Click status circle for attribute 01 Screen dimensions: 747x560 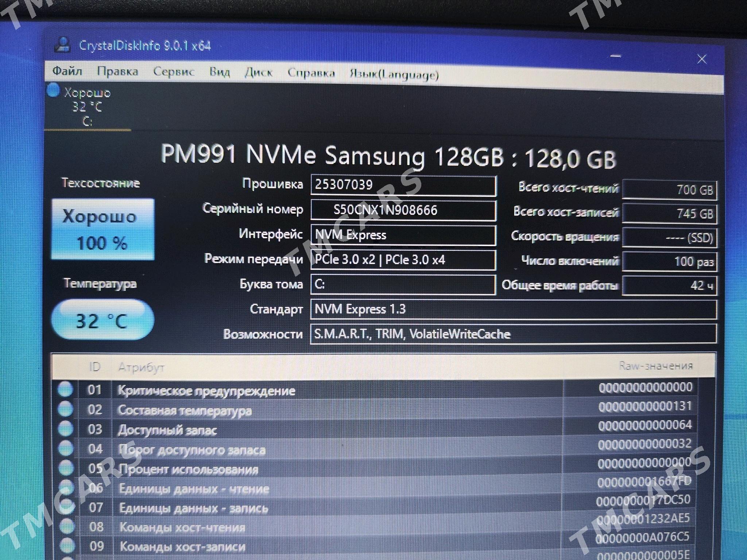(65, 389)
